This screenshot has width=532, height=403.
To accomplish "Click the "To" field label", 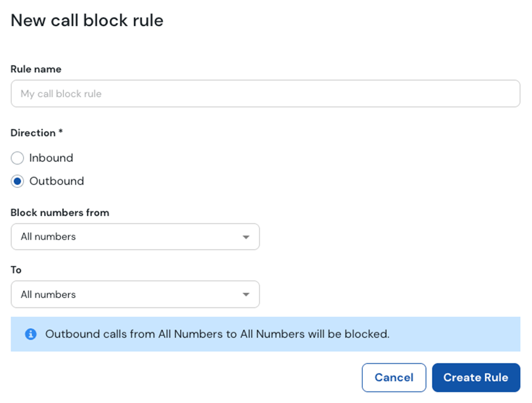I will tap(16, 270).
